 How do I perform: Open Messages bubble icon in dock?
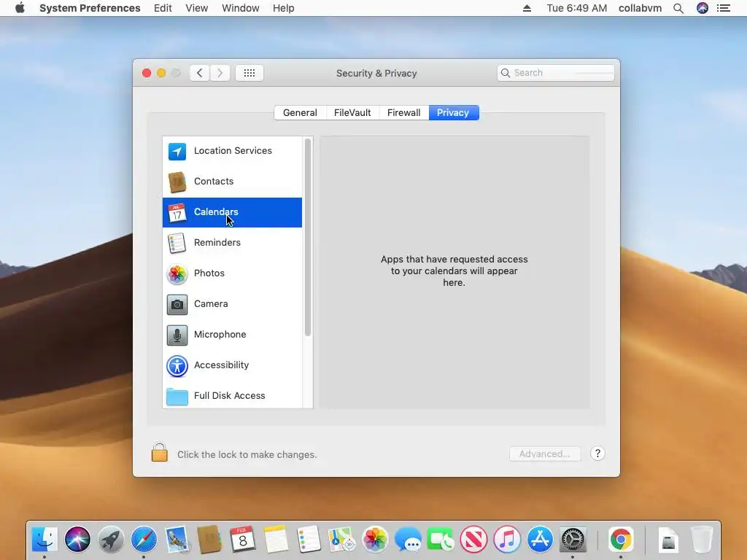click(409, 540)
